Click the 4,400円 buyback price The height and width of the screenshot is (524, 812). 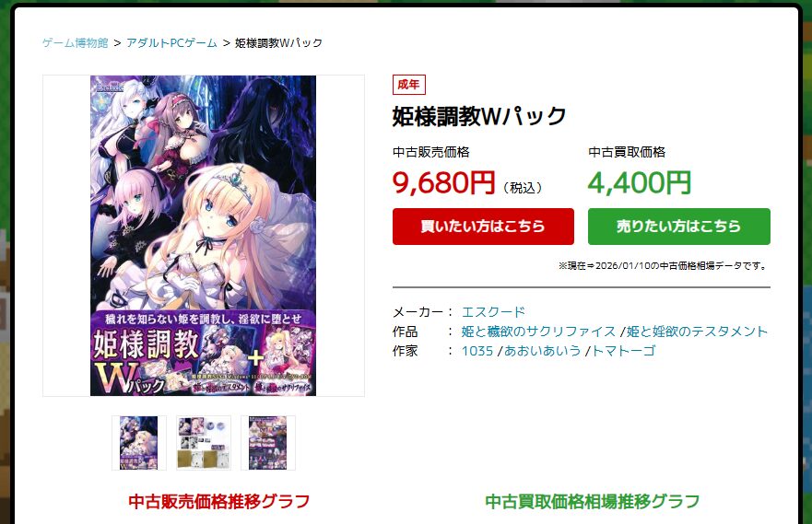click(639, 182)
